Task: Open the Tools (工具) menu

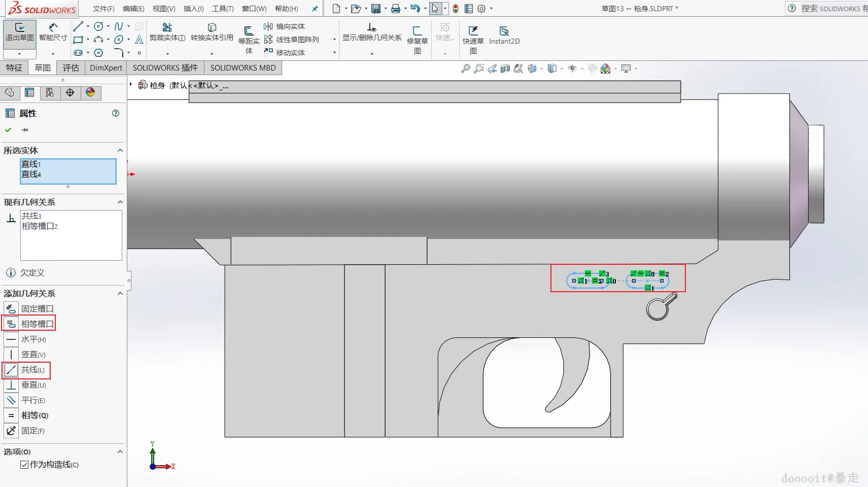Action: tap(223, 9)
